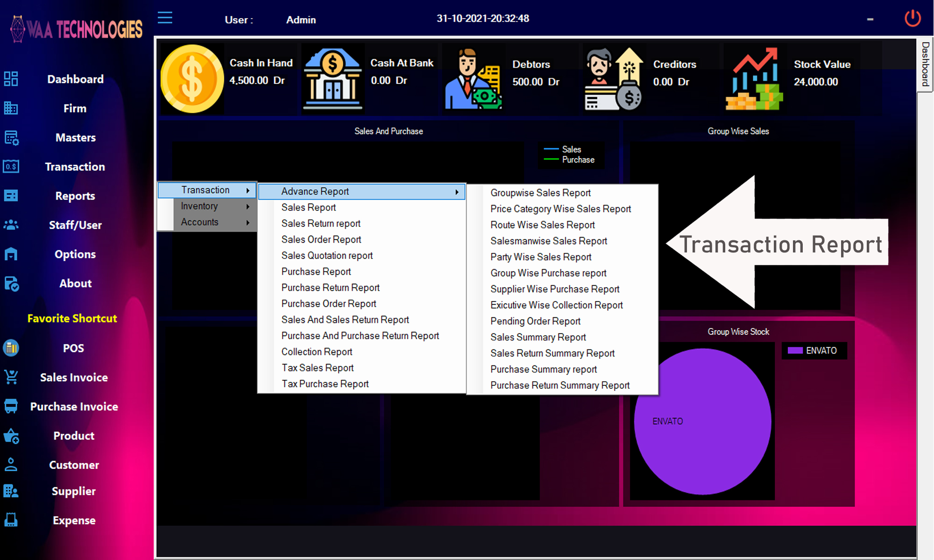
Task: Click the Dashboard sidebar icon
Action: point(11,79)
